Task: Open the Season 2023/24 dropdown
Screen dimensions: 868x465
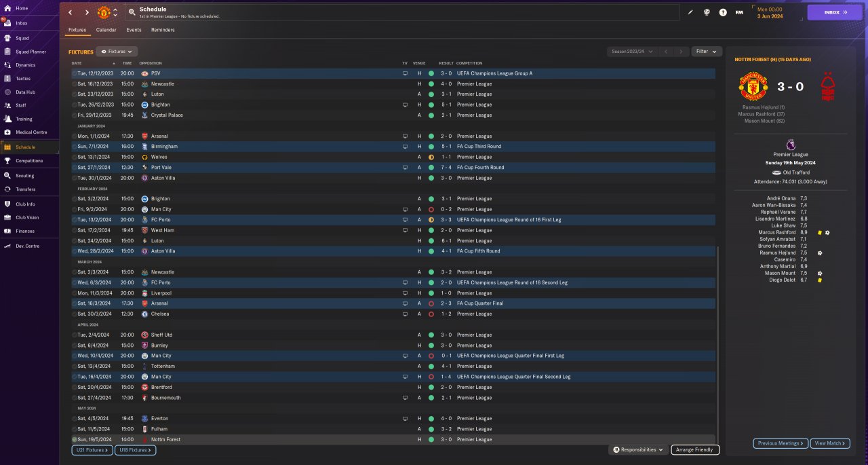Action: [632, 52]
